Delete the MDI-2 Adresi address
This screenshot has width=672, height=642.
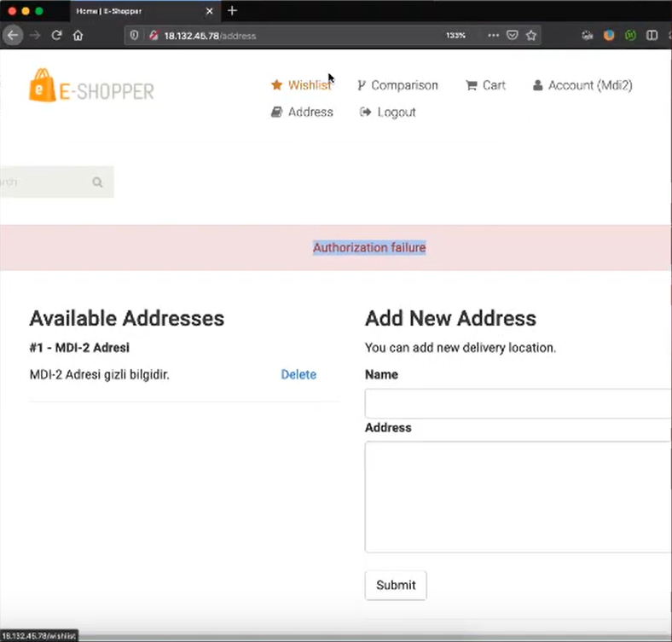coord(298,375)
